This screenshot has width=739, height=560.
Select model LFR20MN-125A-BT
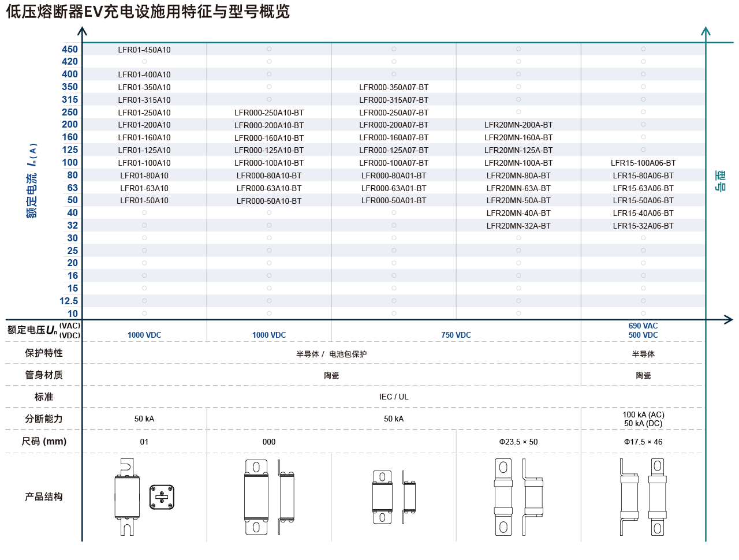(518, 150)
